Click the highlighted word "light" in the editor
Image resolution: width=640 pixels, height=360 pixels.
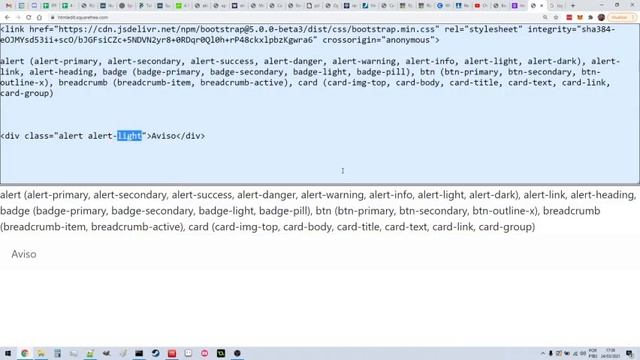(x=129, y=136)
